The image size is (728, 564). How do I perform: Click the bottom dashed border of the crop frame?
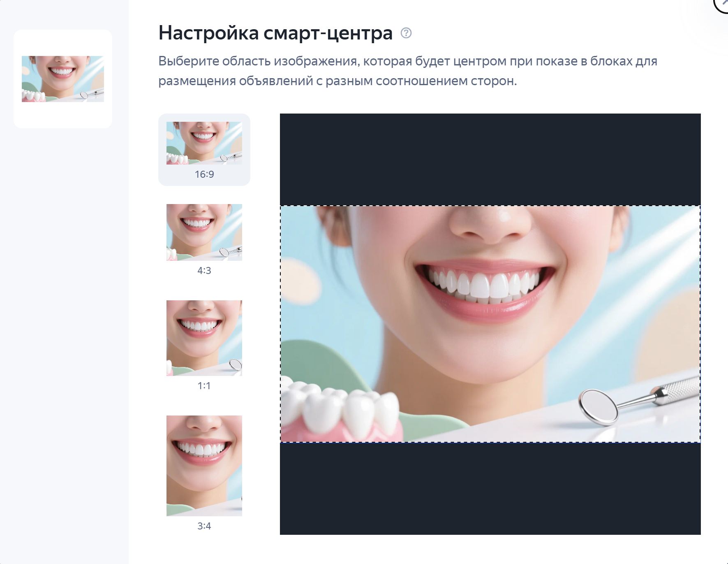point(490,443)
